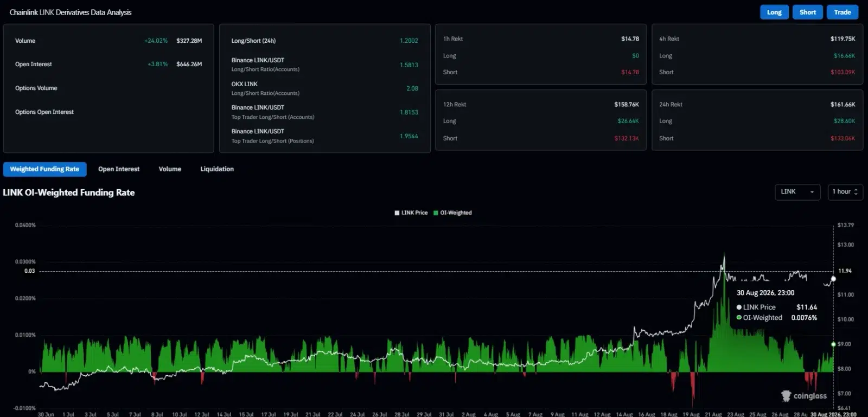Viewport: 868px width, 417px height.
Task: Click the 21 Aug date on the time axis
Action: point(713,414)
